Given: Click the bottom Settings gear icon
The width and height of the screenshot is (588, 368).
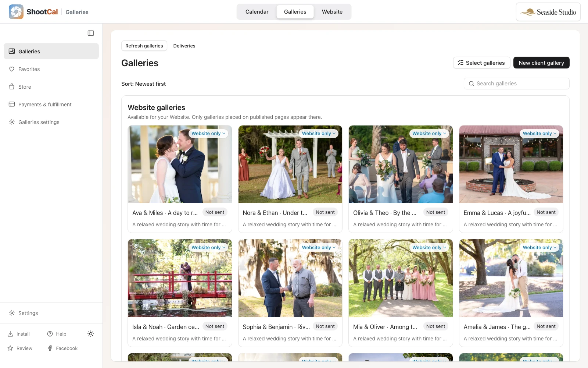Looking at the screenshot, I should [12, 313].
